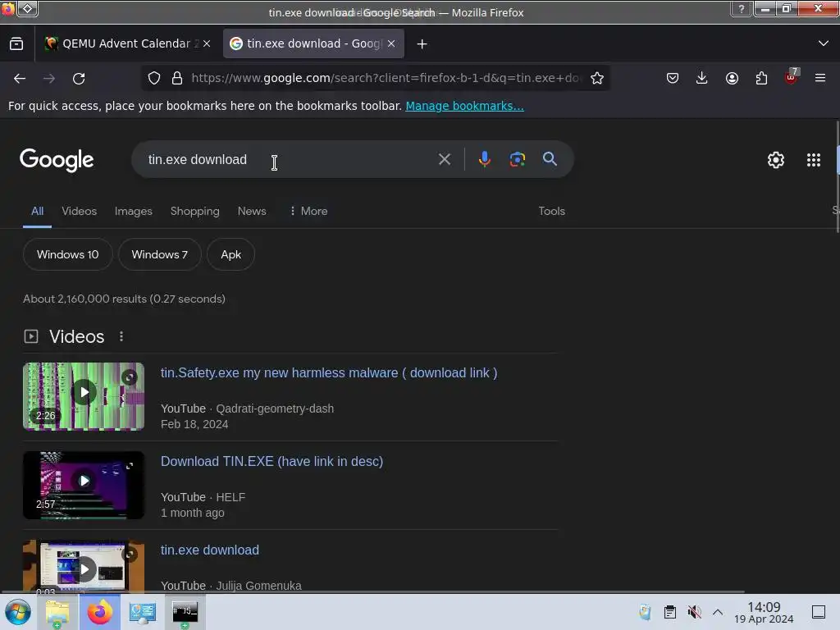Filter by the Apk chip
The width and height of the screenshot is (840, 630).
[231, 254]
